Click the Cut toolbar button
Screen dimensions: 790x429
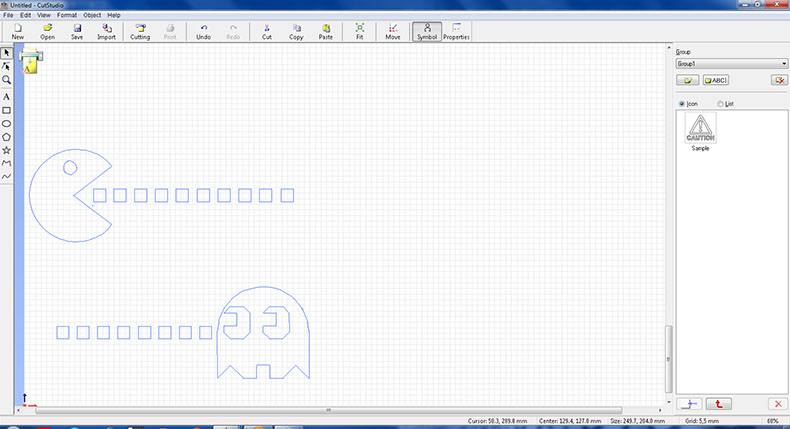[267, 31]
